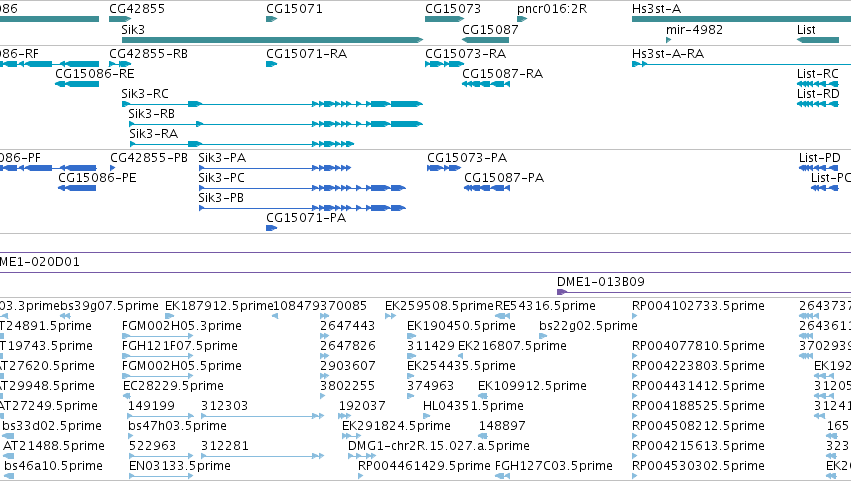Click the long Sik3 gene bar
Viewport: 851px width, 481px height.
click(x=272, y=40)
